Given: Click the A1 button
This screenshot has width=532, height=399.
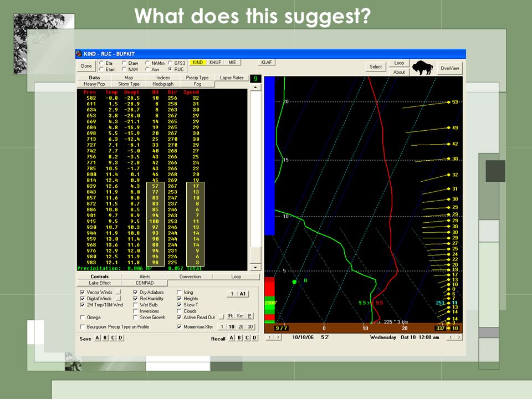Looking at the screenshot, I should pos(243,294).
